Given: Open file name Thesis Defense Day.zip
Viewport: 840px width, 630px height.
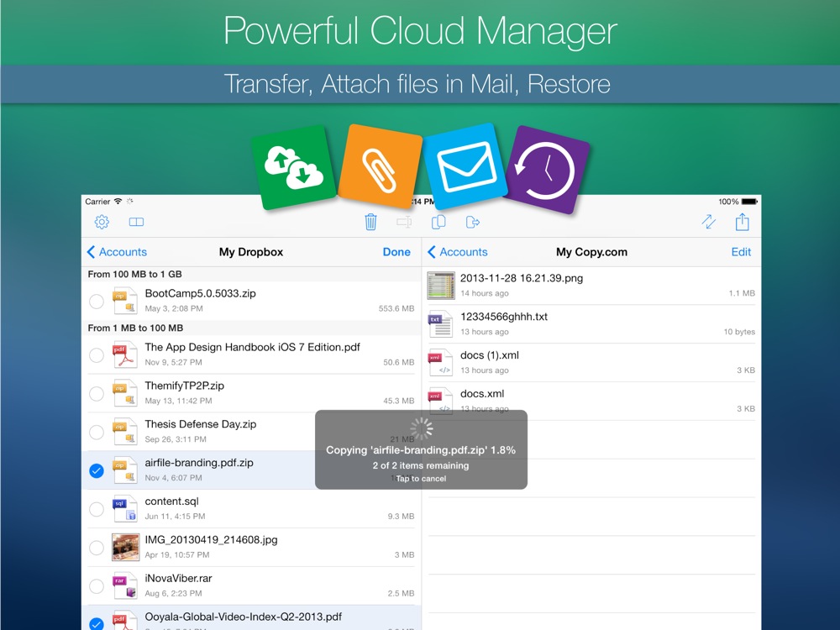Looking at the screenshot, I should [201, 424].
